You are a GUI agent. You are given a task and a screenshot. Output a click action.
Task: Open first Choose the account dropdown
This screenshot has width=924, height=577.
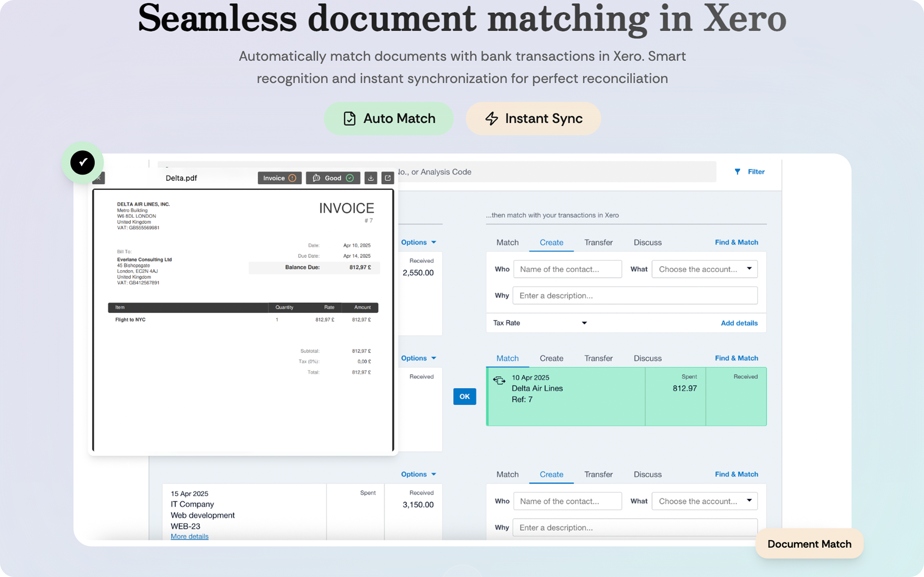click(x=705, y=269)
